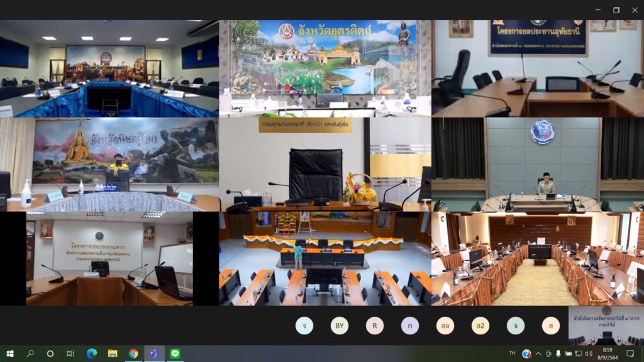This screenshot has width=644, height=362.
Task: Open Task View on the taskbar
Action: (x=70, y=353)
